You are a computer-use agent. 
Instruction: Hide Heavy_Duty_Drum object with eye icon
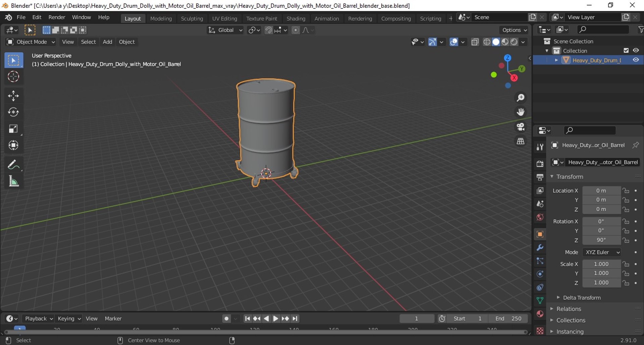[x=636, y=60]
